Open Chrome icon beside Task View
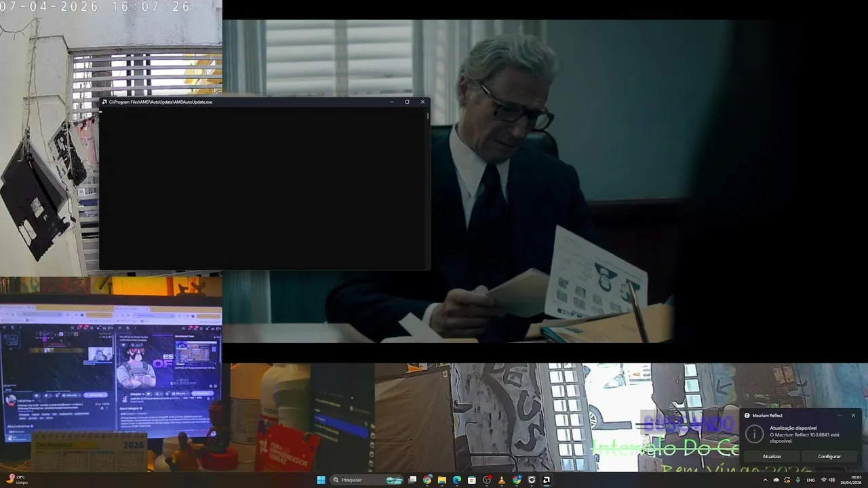868x488 pixels. [427, 480]
